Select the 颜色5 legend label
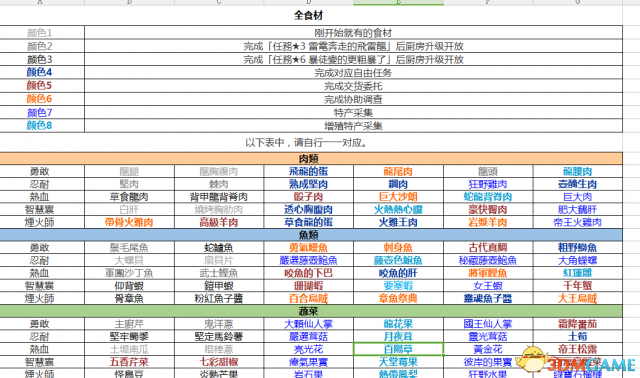 (x=40, y=86)
